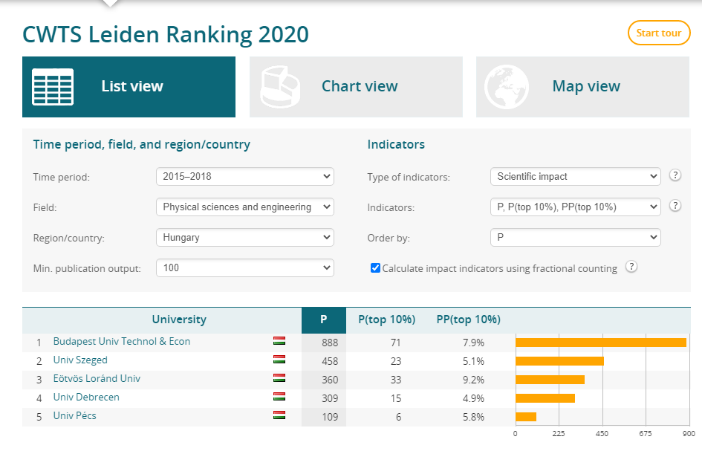Open the Indicators dropdown
The width and height of the screenshot is (702, 451).
[575, 207]
